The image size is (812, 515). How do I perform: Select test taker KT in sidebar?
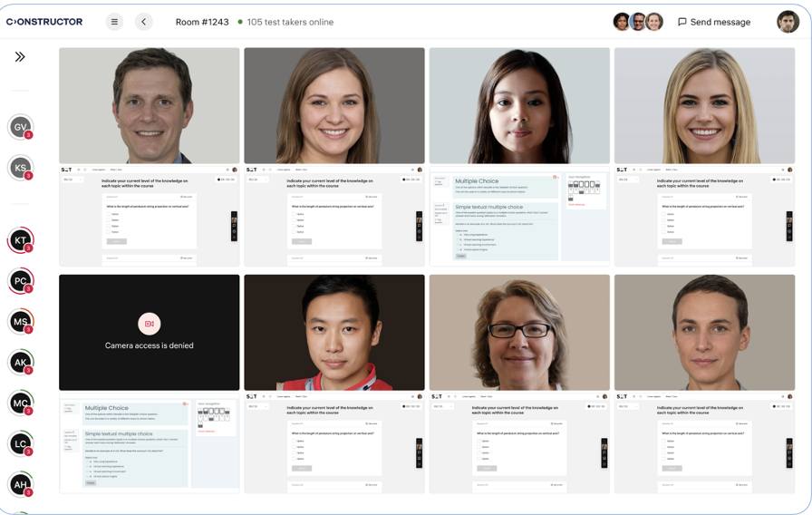tap(21, 240)
